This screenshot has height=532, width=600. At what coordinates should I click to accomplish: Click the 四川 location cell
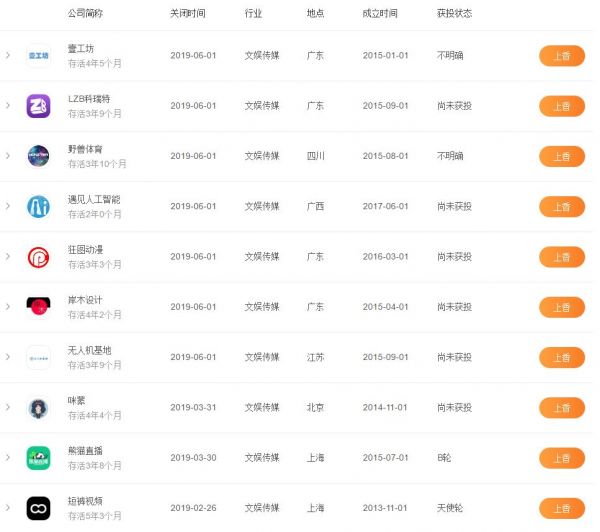[316, 156]
